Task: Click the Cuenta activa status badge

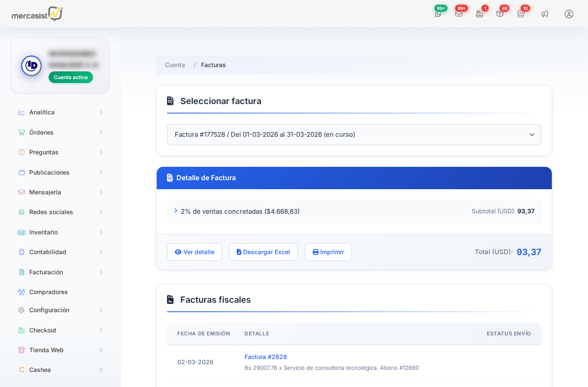Action: pyautogui.click(x=71, y=77)
